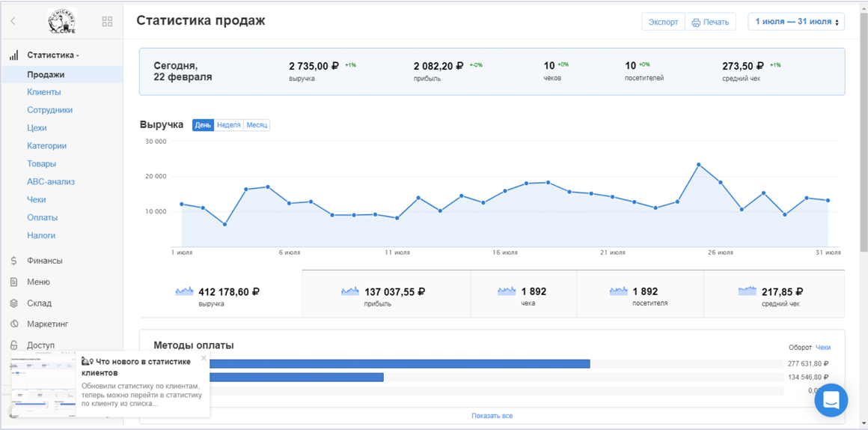
Task: Open Чеки page
Action: (37, 199)
